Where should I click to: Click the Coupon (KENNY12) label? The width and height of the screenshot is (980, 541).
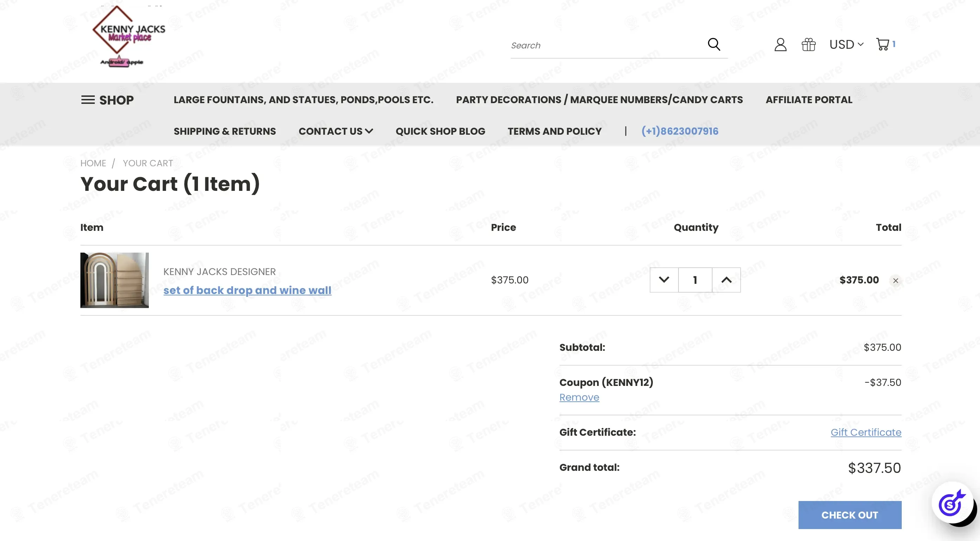pos(606,382)
